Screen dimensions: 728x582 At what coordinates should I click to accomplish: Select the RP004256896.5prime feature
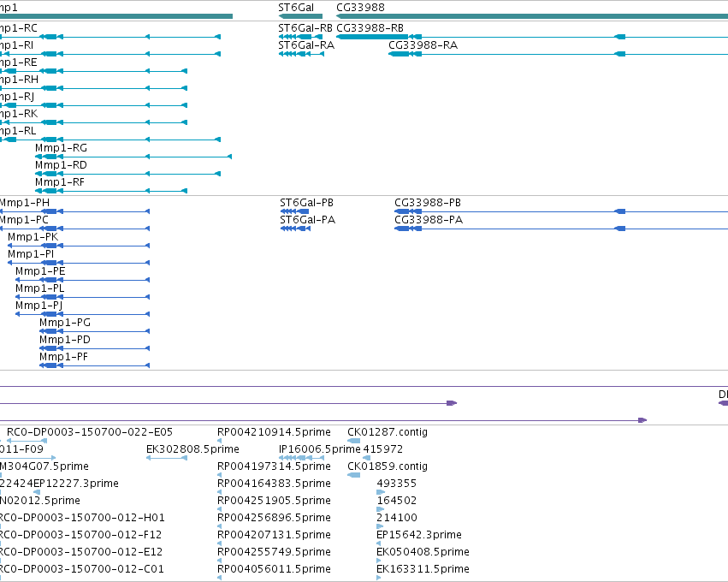point(219,526)
